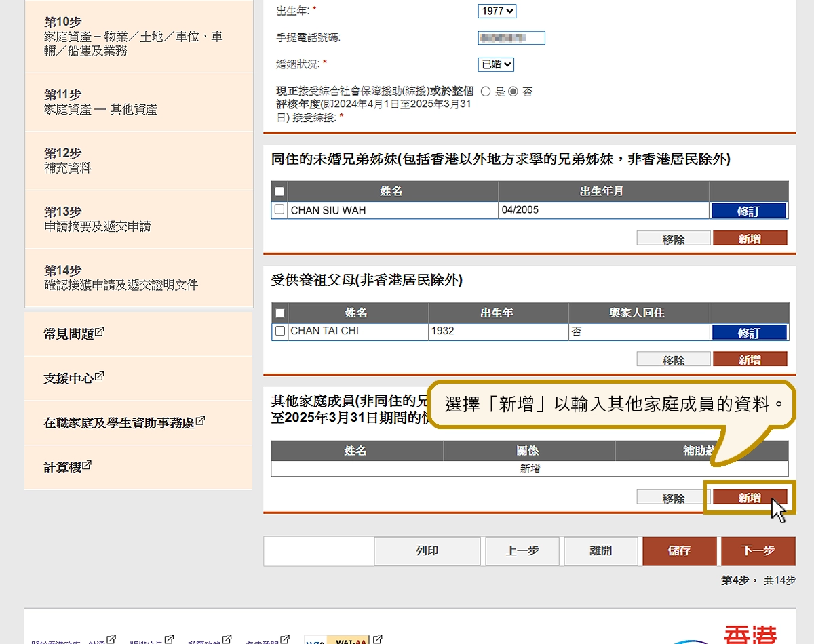Click 關係 column header in 其他家庭成員 table

point(529,451)
